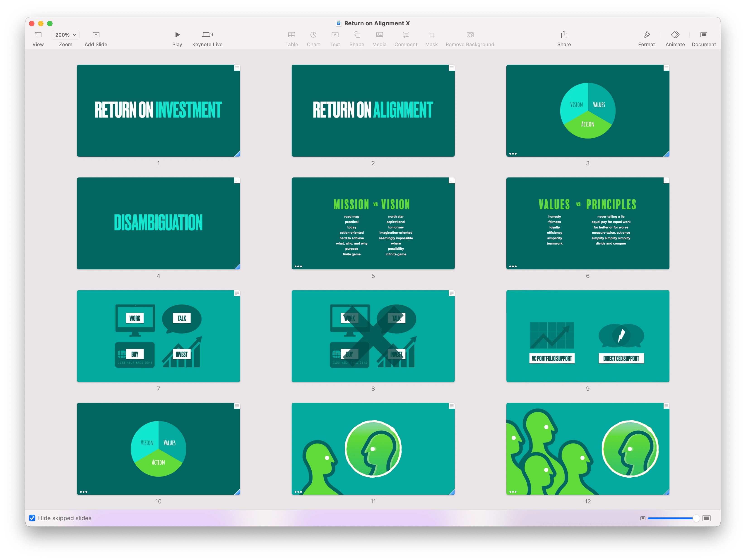Click the document title Return on Alignment X
This screenshot has height=560, width=746.
377,23
